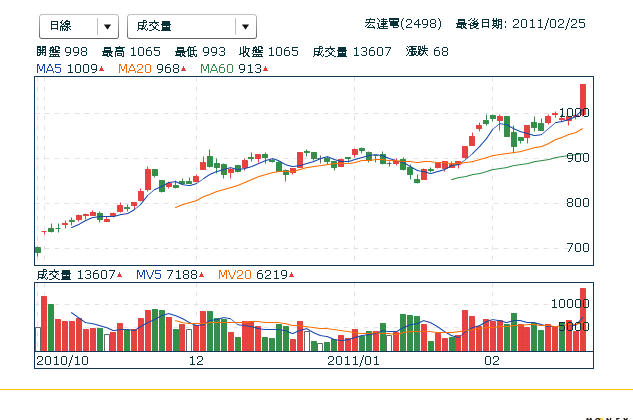This screenshot has height=420, width=633.
Task: Click the MA20 968 legend label
Action: pos(152,69)
